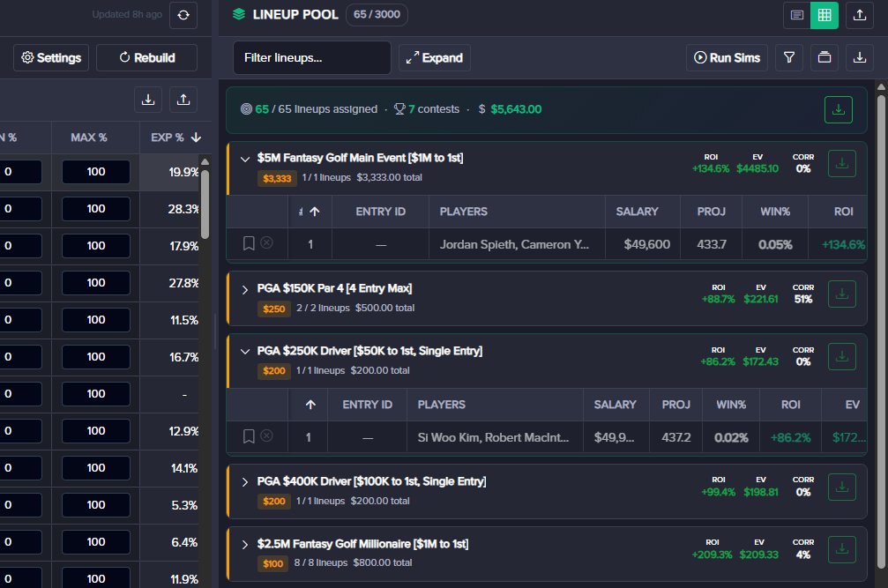Click the 27.8% exposure value
This screenshot has width=888, height=588.
tap(183, 282)
